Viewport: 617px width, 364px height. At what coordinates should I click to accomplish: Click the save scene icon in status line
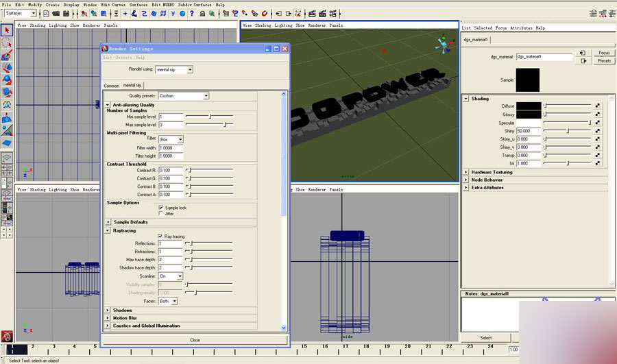(x=66, y=13)
